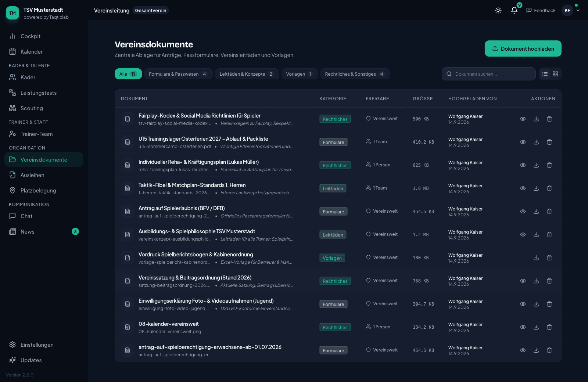
Task: Open notifications bell
Action: 514,10
